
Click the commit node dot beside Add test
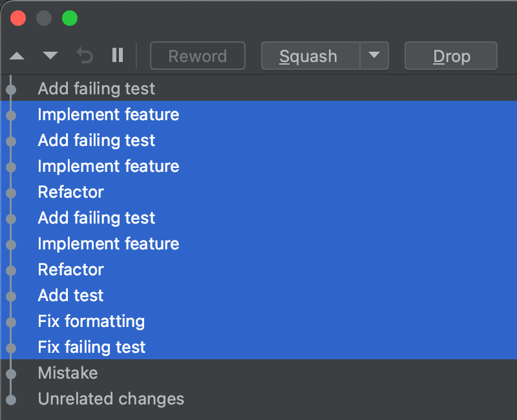11,296
